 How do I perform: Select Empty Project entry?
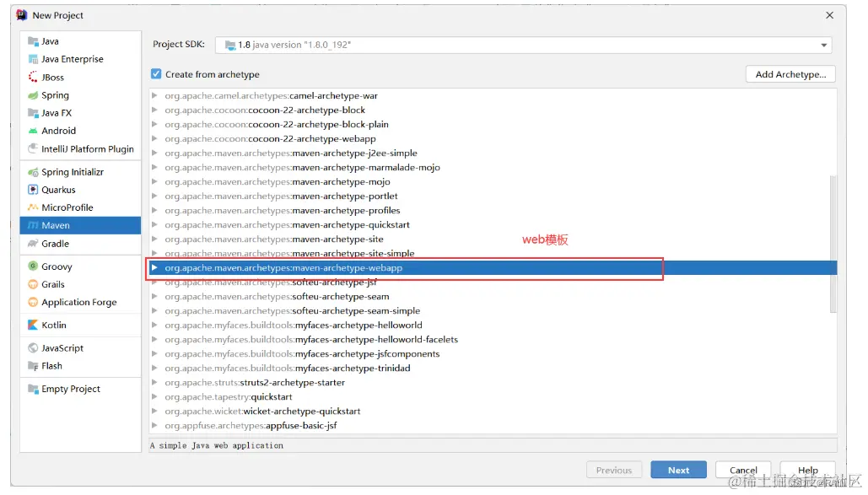point(80,390)
